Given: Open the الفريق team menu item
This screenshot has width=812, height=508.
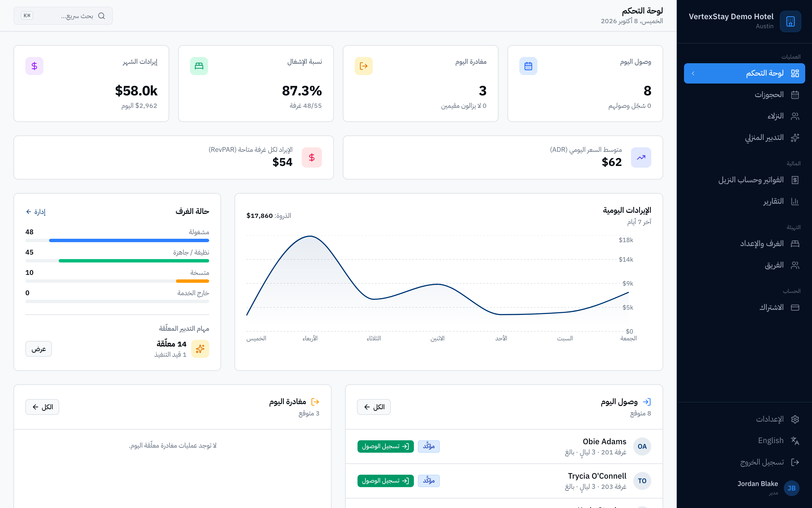Looking at the screenshot, I should pos(744,265).
